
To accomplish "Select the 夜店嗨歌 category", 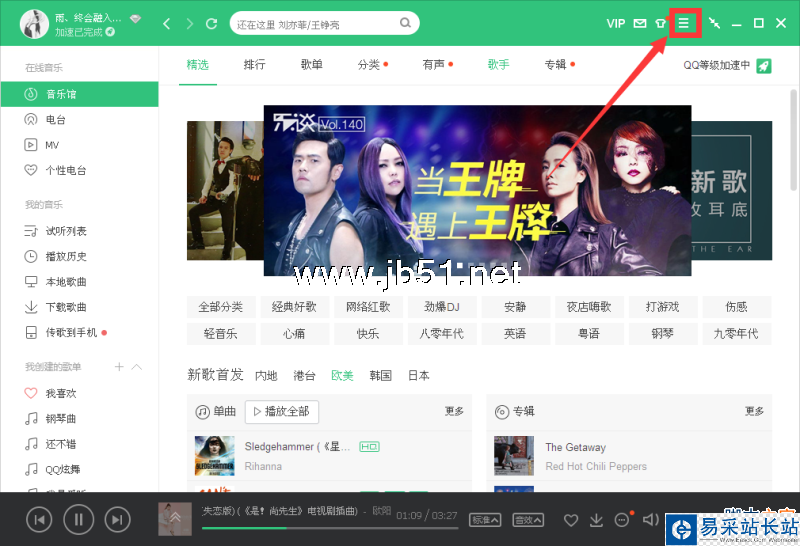I will [x=589, y=307].
